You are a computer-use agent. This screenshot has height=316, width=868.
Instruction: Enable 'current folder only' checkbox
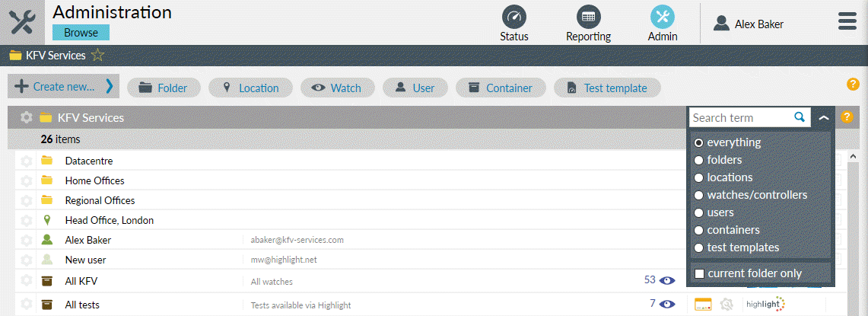click(699, 273)
